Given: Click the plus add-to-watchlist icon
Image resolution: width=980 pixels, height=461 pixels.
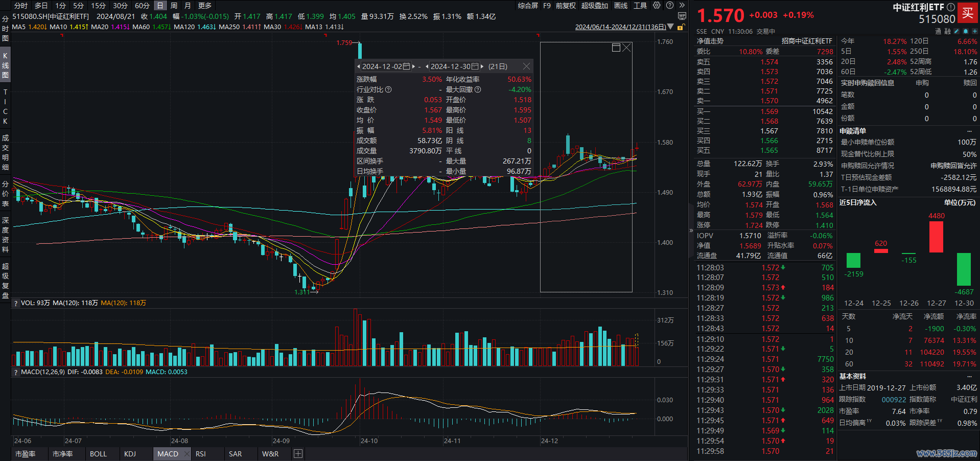Looking at the screenshot, I should point(974,31).
